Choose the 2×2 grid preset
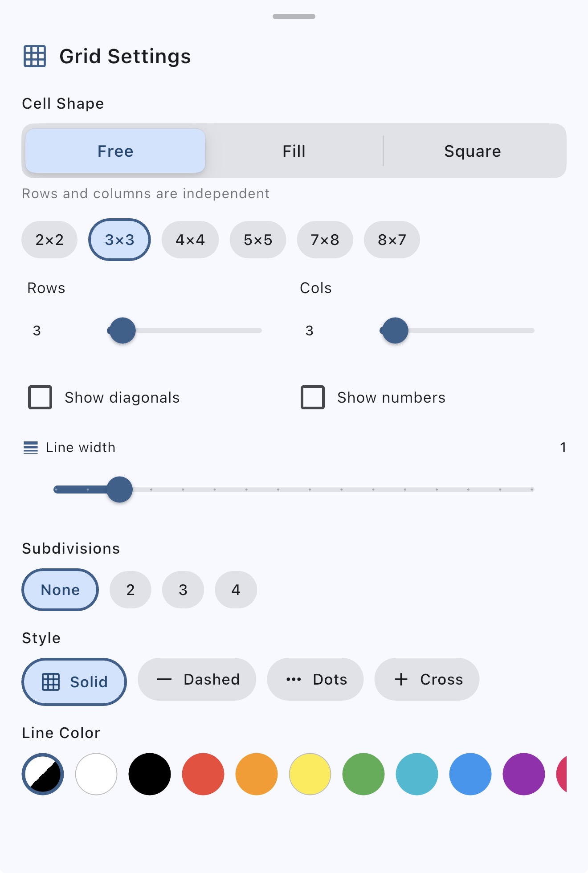This screenshot has width=588, height=873. 49,240
